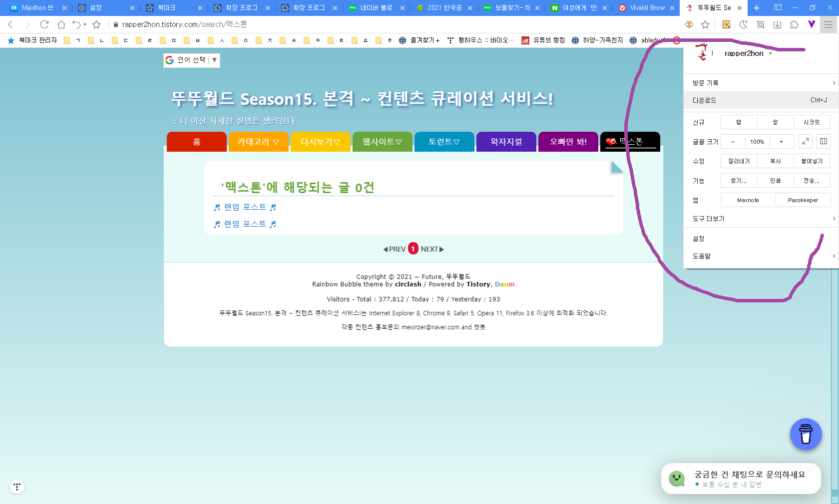Click the 홈 red navigation tab
Viewport: 839px width, 504px height.
[x=197, y=142]
